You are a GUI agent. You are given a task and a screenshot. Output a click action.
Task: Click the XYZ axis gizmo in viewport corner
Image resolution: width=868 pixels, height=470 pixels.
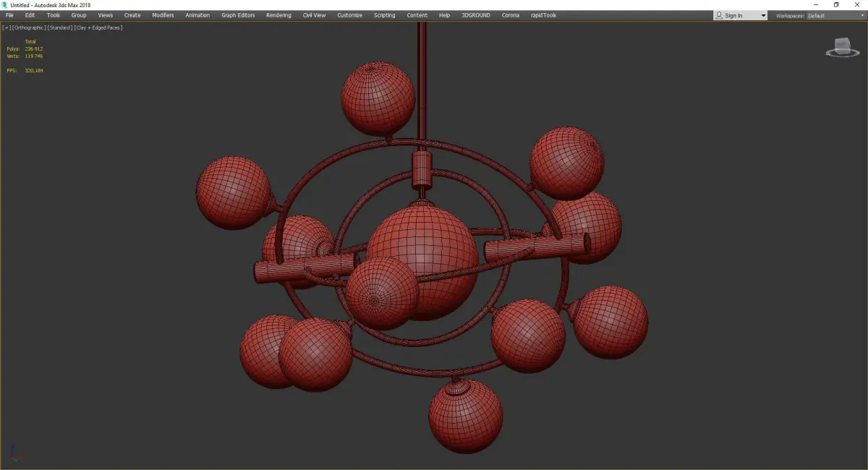pyautogui.click(x=17, y=453)
